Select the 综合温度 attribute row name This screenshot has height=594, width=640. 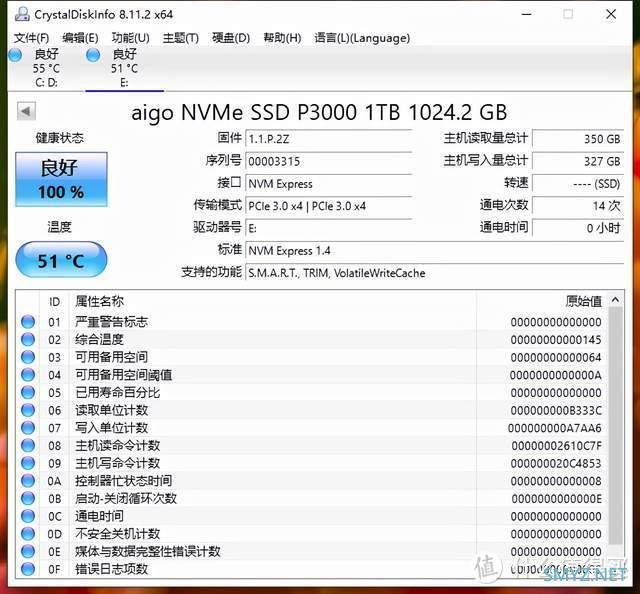pyautogui.click(x=99, y=339)
